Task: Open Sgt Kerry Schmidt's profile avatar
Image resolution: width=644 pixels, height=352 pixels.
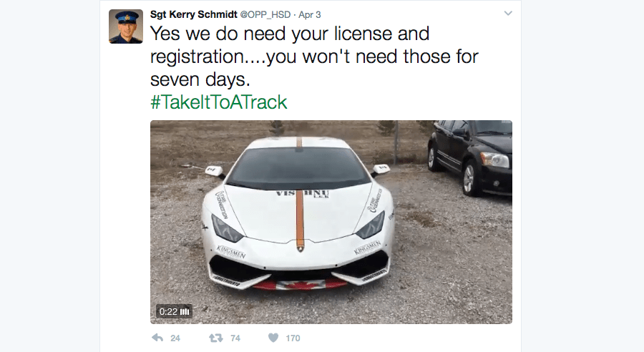Action: 126,26
